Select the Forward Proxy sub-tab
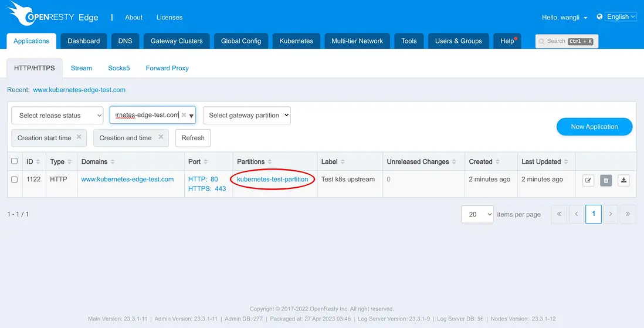This screenshot has height=328, width=644. [x=167, y=68]
